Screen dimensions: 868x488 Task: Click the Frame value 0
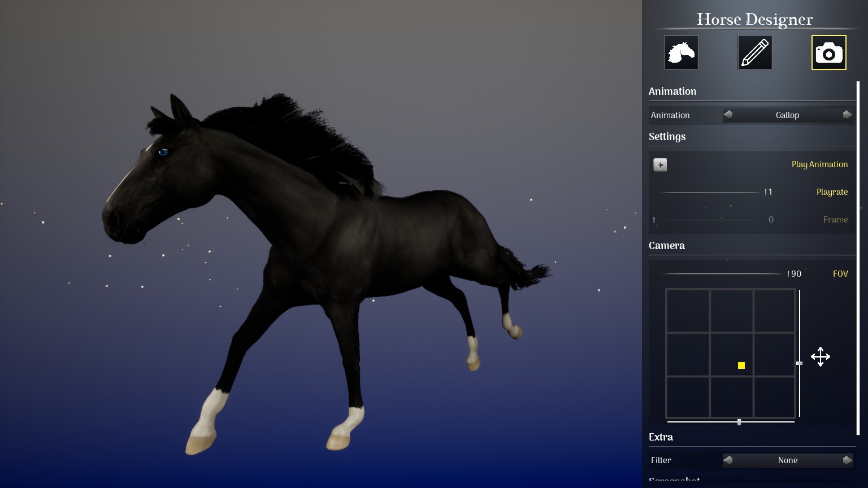pyautogui.click(x=771, y=220)
